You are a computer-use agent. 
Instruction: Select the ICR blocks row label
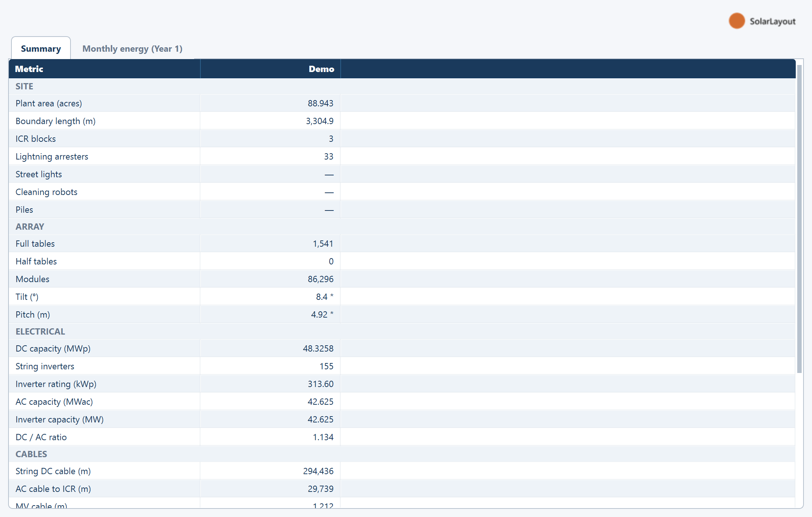tap(35, 139)
